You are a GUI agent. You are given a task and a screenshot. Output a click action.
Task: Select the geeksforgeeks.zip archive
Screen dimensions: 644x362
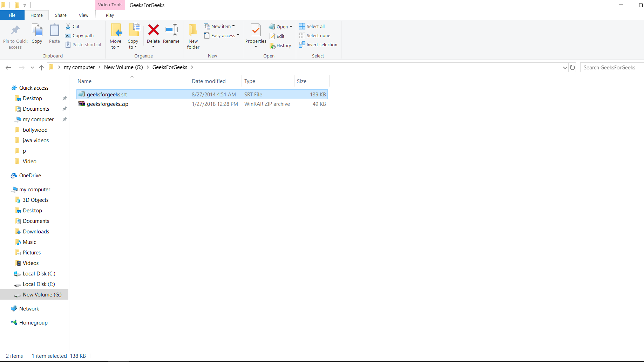(x=202, y=104)
